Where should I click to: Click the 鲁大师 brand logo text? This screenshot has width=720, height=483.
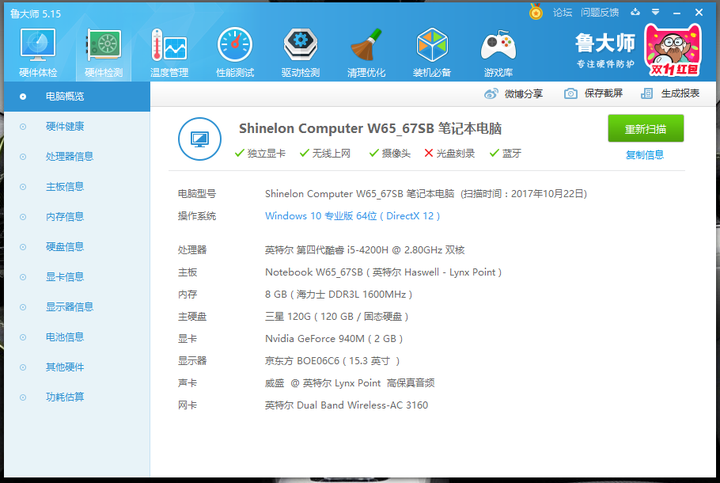(605, 44)
